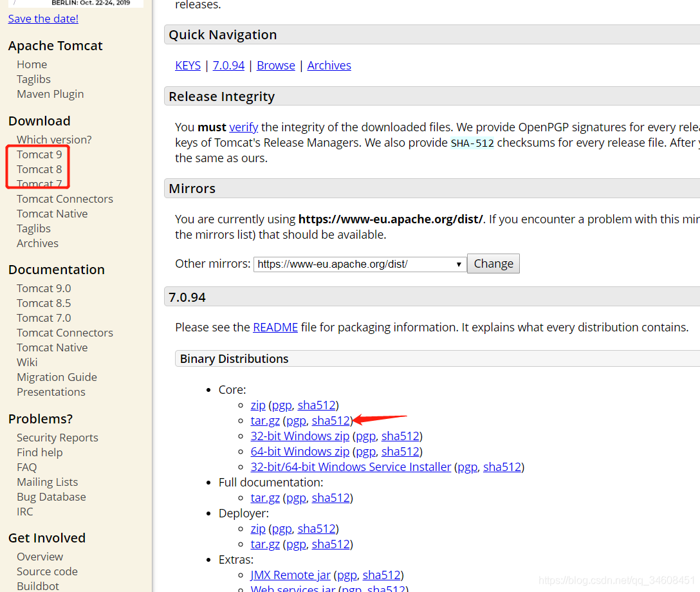Open Tomcat 9.0 documentation
Viewport: 700px width, 592px height.
[44, 288]
